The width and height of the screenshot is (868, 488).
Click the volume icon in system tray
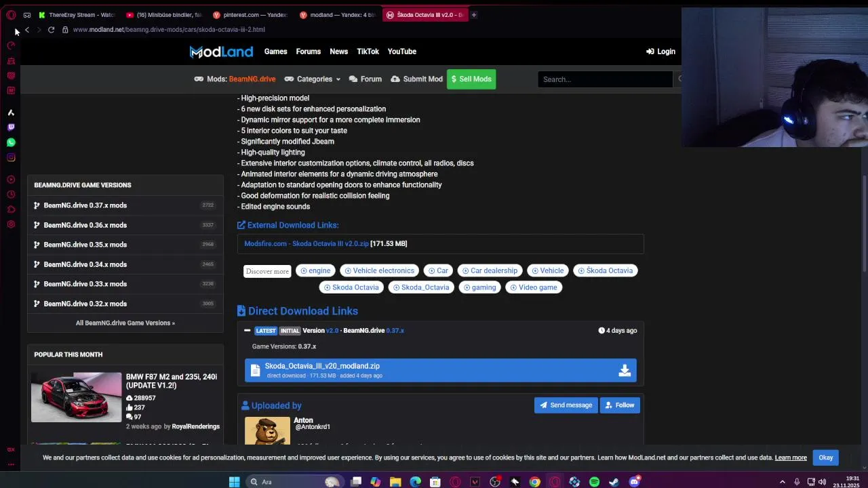[x=822, y=482]
